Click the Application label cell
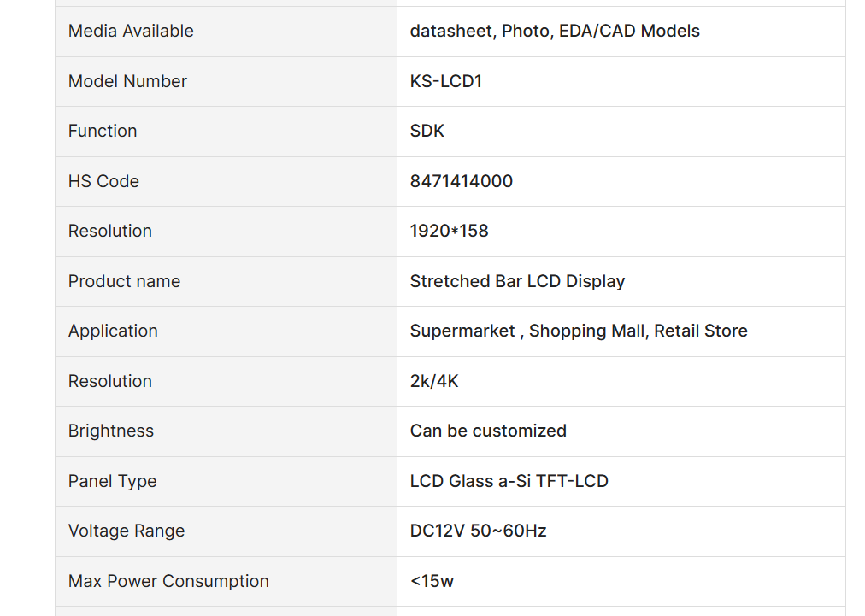This screenshot has height=616, width=865. [x=227, y=331]
